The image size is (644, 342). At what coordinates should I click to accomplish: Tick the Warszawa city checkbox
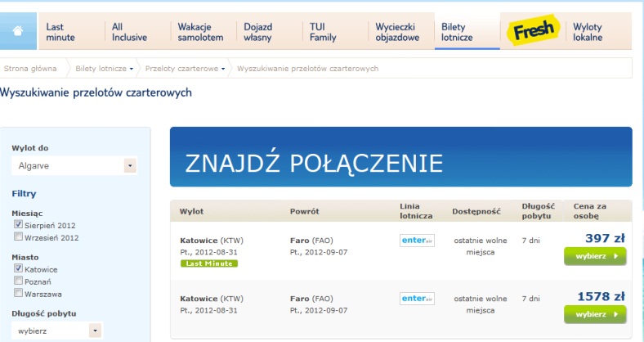[x=18, y=293]
